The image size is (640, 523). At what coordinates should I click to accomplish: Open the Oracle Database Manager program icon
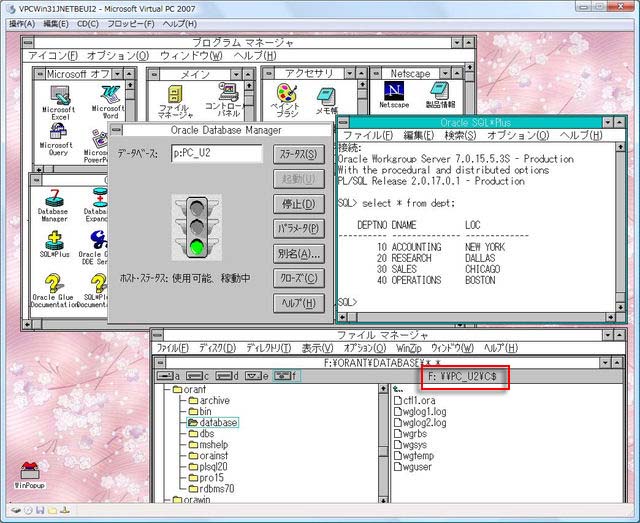[x=53, y=206]
